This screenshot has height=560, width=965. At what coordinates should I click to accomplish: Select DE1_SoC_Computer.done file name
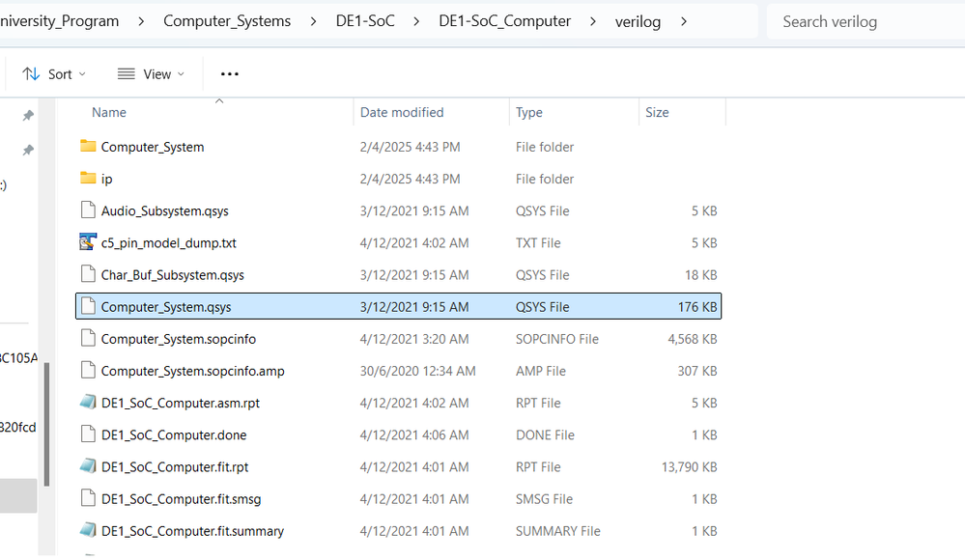point(174,435)
